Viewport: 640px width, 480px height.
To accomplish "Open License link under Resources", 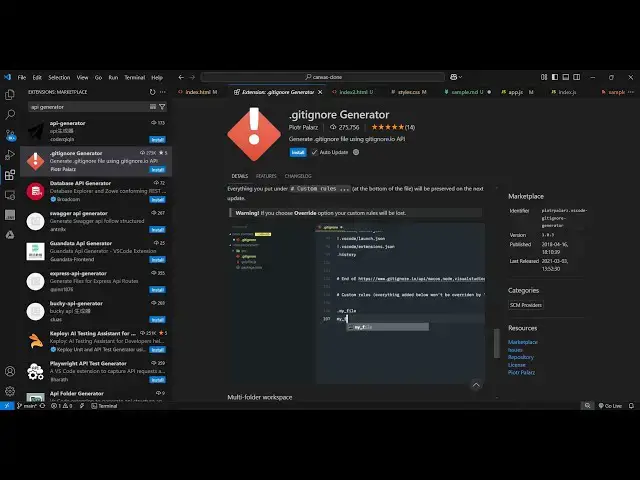I will click(516, 365).
